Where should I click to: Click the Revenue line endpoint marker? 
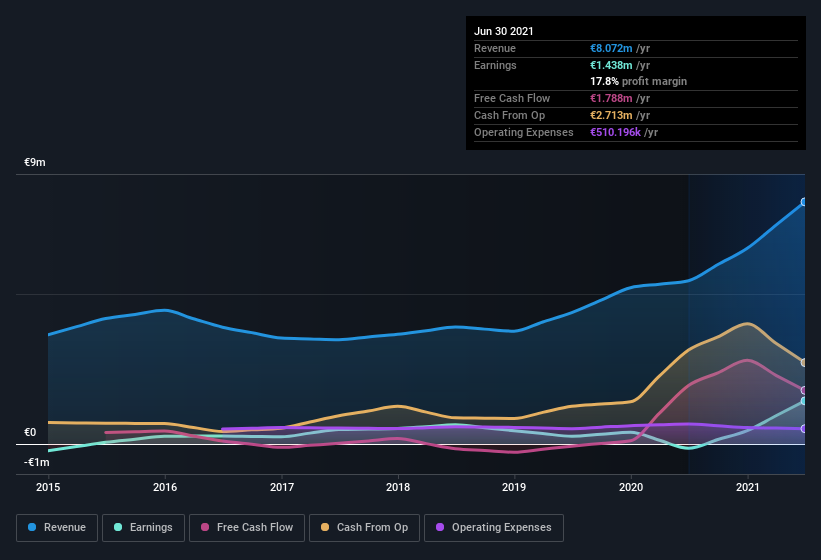(x=804, y=202)
